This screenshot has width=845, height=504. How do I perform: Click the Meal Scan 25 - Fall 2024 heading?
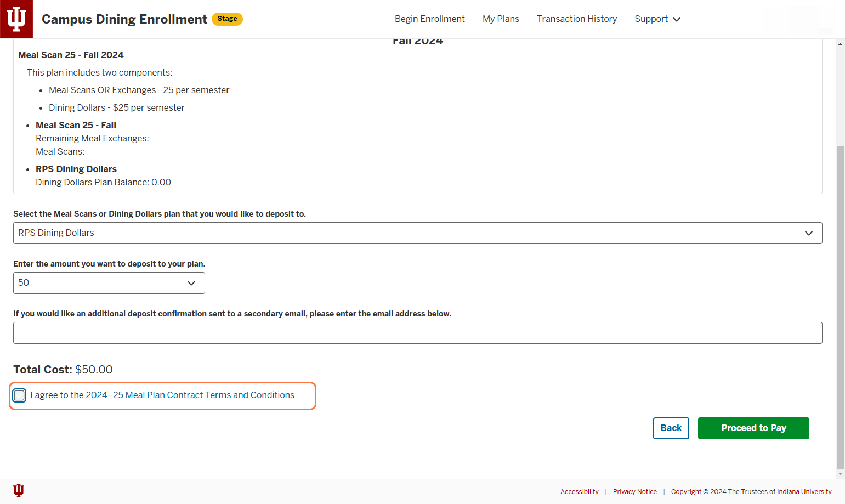tap(71, 55)
